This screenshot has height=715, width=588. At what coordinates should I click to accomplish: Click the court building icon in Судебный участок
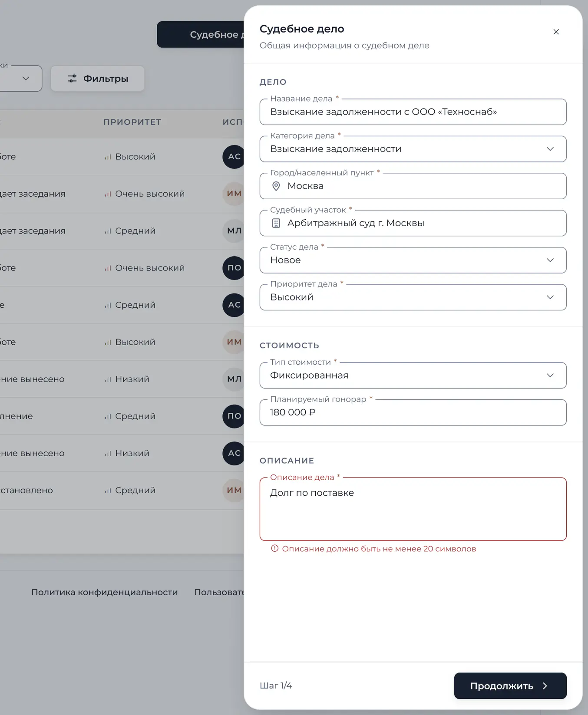pyautogui.click(x=276, y=223)
